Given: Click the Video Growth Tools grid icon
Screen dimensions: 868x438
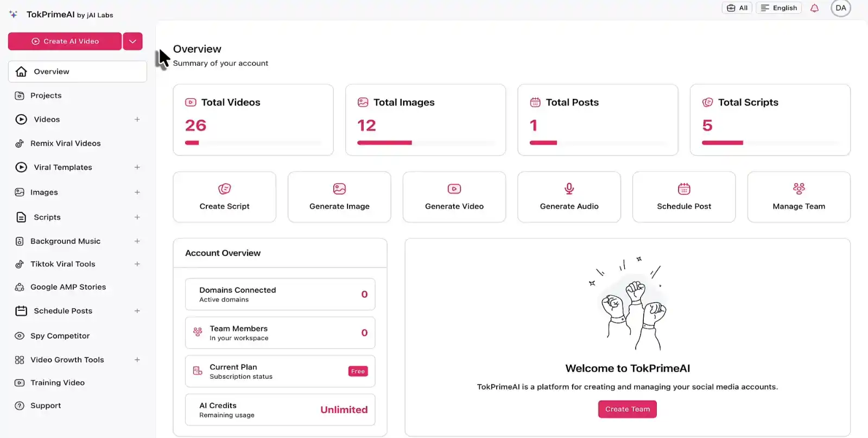Looking at the screenshot, I should (20, 360).
